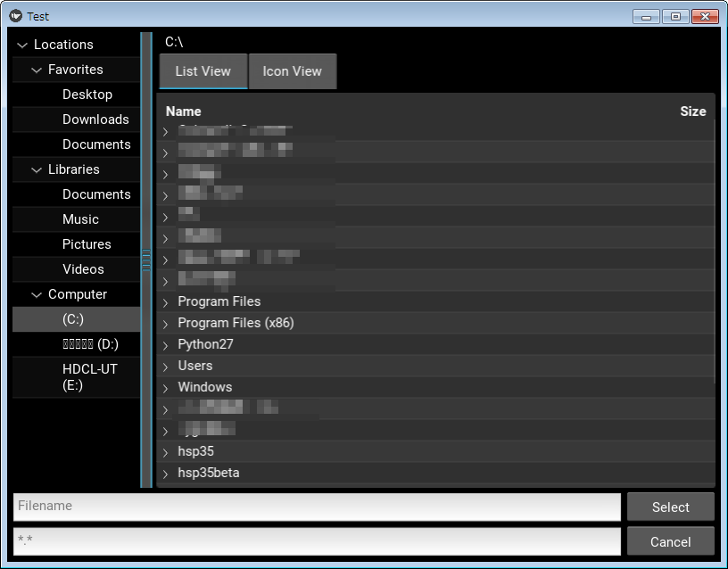728x569 pixels.
Task: Expand the Windows folder
Action: click(x=165, y=387)
